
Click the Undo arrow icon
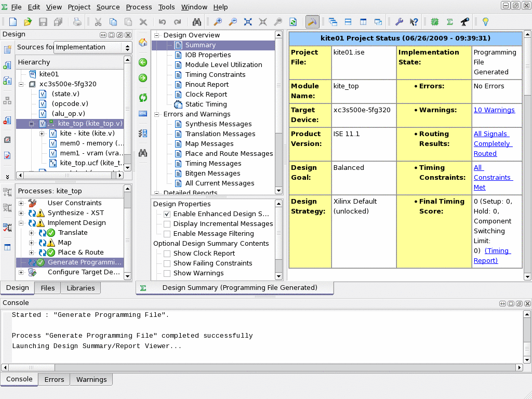(x=162, y=22)
